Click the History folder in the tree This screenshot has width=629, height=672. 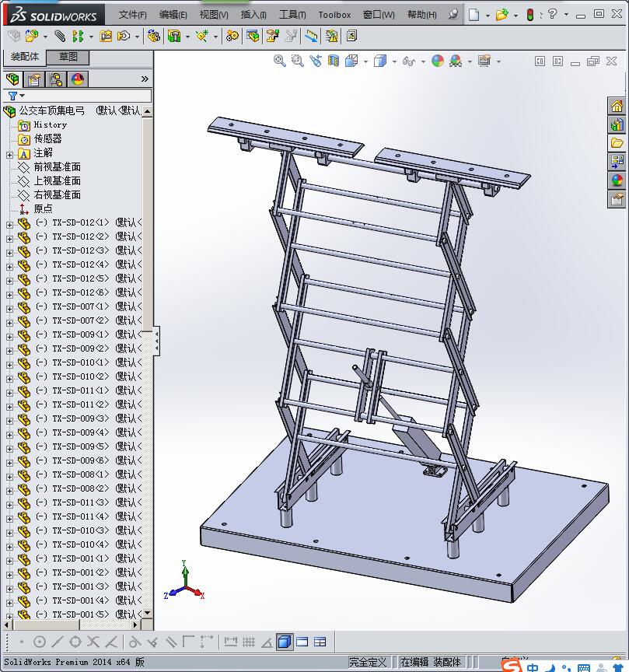coord(50,124)
